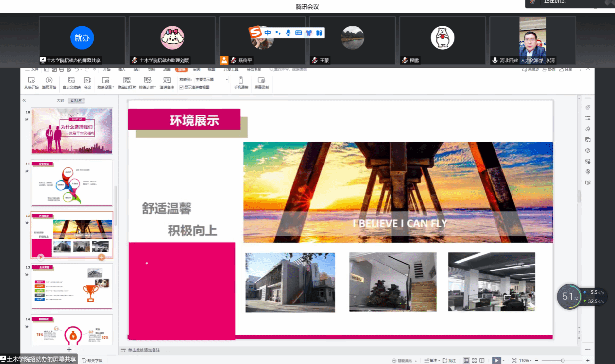Switch to slide sorter grid view
Screen dimensions: 615x364
click(x=474, y=361)
